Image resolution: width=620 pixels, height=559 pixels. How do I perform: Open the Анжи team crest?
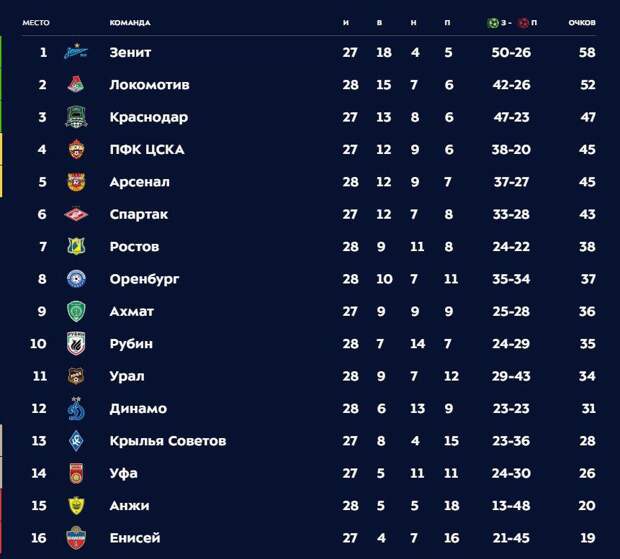click(76, 505)
